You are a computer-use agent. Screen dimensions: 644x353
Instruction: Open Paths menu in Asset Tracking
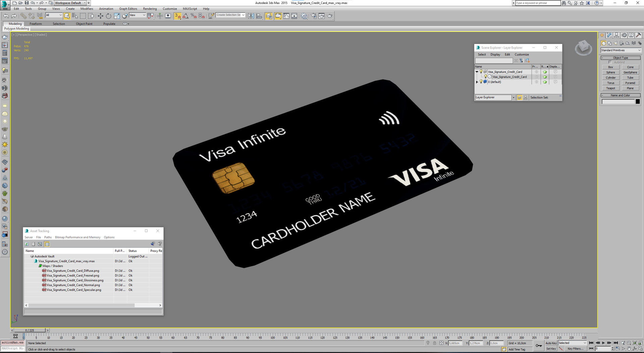tap(48, 237)
